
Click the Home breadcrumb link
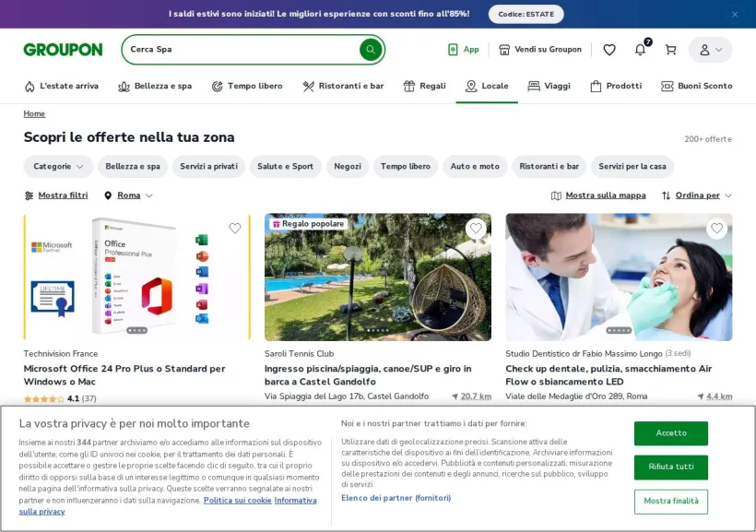pos(34,113)
